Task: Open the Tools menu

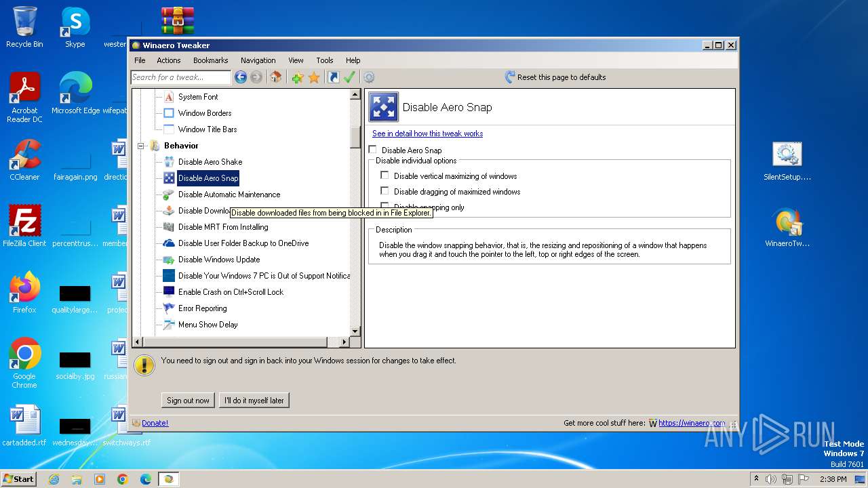Action: click(325, 60)
